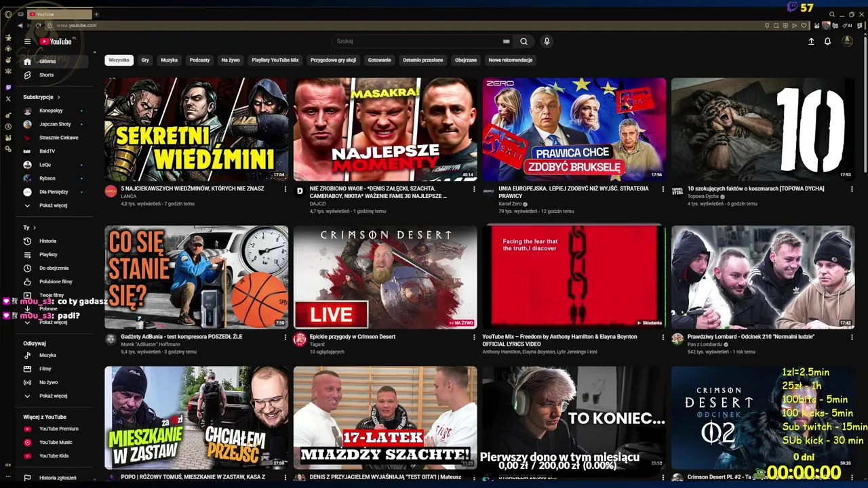Select the Muzyka filter chip
This screenshot has width=868, height=488.
tap(170, 60)
